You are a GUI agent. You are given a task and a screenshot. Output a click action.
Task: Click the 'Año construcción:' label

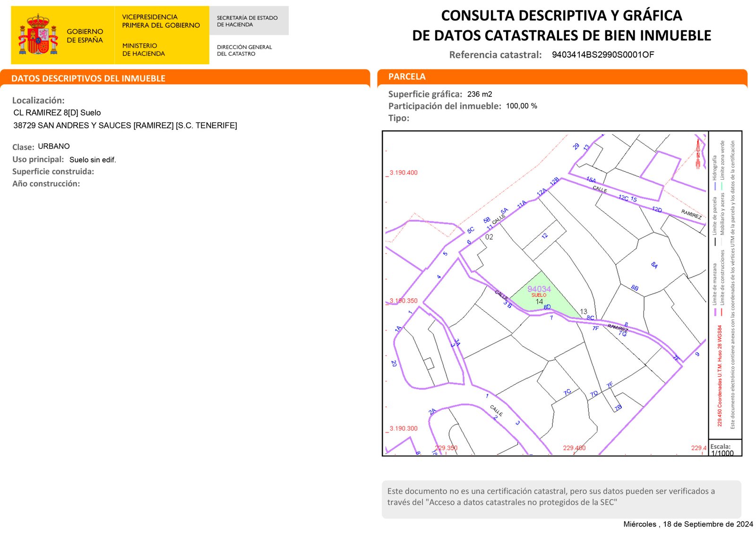pyautogui.click(x=46, y=183)
